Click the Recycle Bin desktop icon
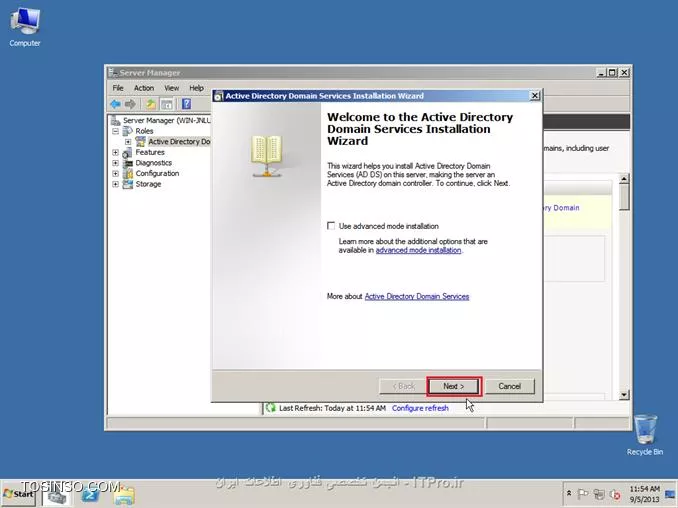This screenshot has width=678, height=508. tap(645, 435)
